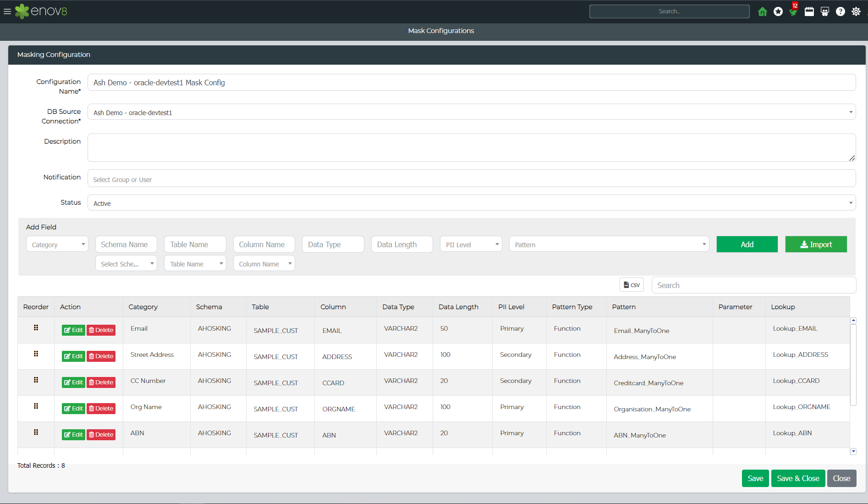868x504 pixels.
Task: Open the Category dropdown
Action: tap(57, 244)
